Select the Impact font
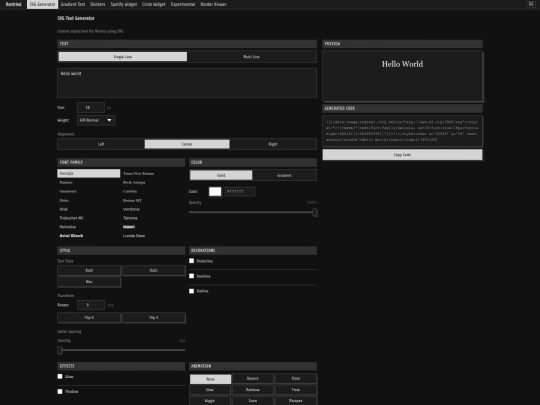Image resolution: width=540 pixels, height=405 pixels. point(153,227)
